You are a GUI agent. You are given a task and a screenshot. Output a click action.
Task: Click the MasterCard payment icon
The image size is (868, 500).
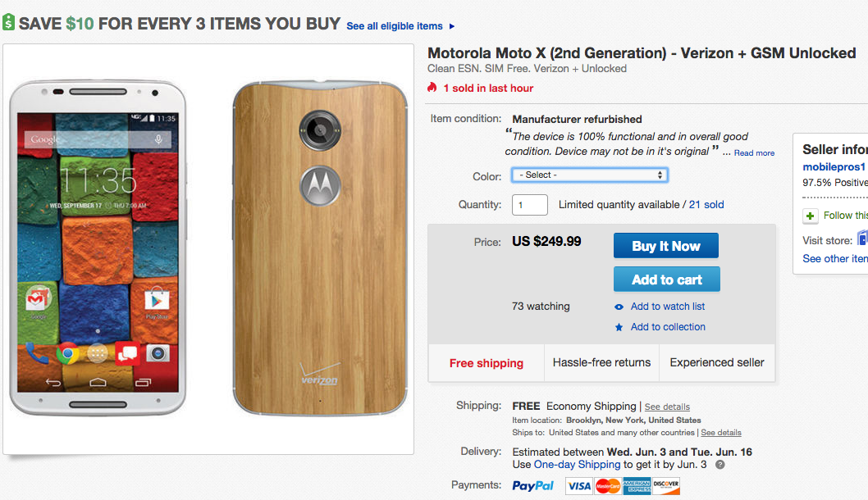point(608,486)
